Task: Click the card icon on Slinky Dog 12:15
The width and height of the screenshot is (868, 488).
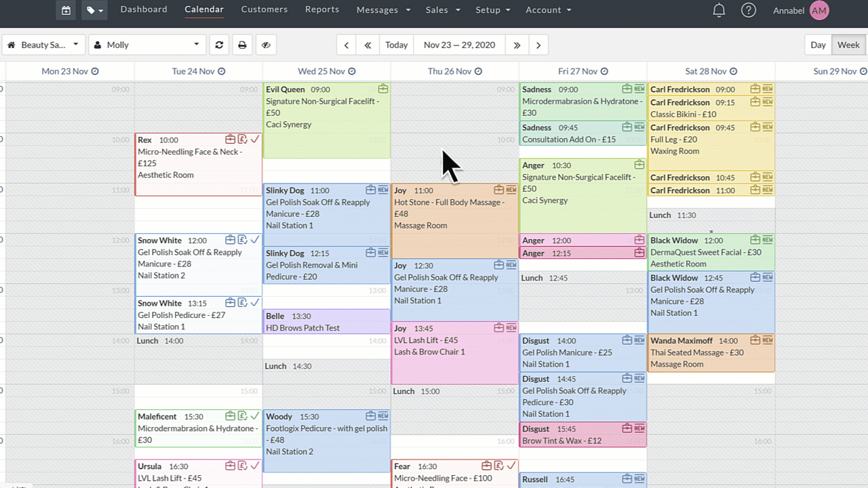Action: coord(371,253)
